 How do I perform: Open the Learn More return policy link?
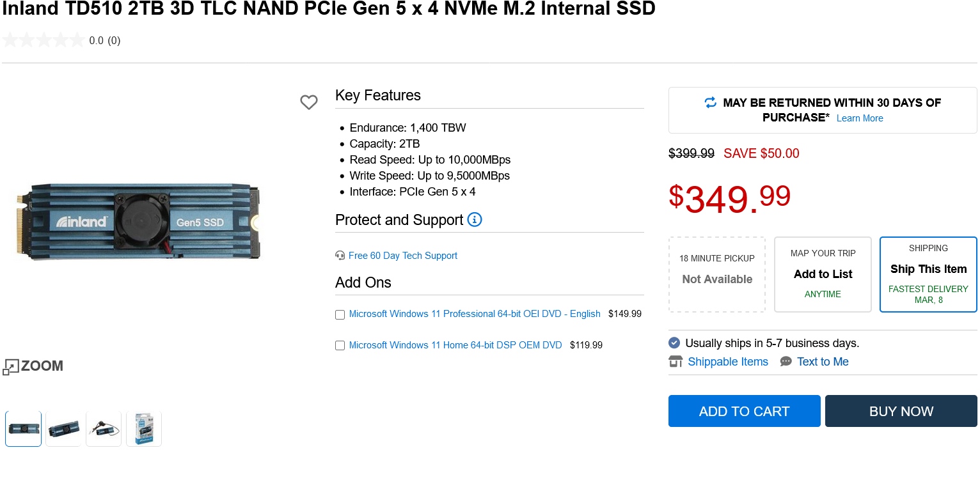[x=860, y=118]
